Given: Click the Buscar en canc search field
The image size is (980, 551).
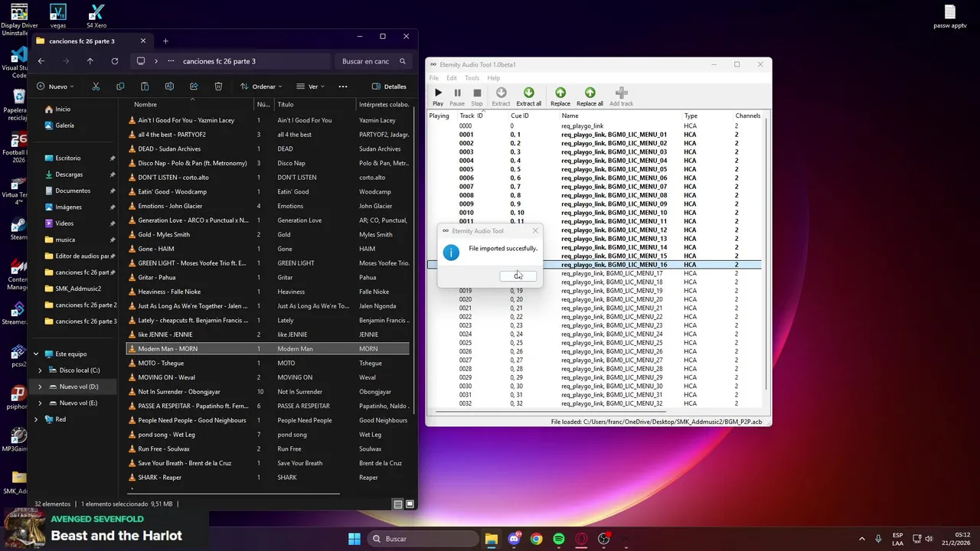Looking at the screenshot, I should click(374, 61).
